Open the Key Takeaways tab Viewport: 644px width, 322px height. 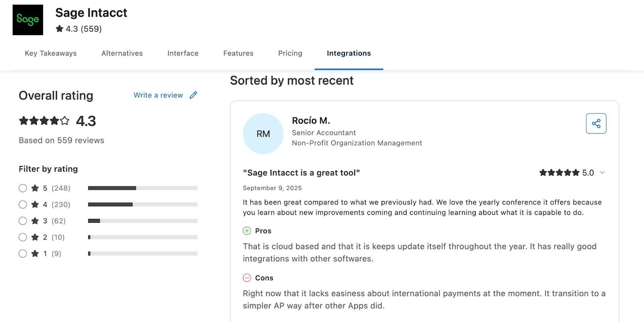pos(51,53)
